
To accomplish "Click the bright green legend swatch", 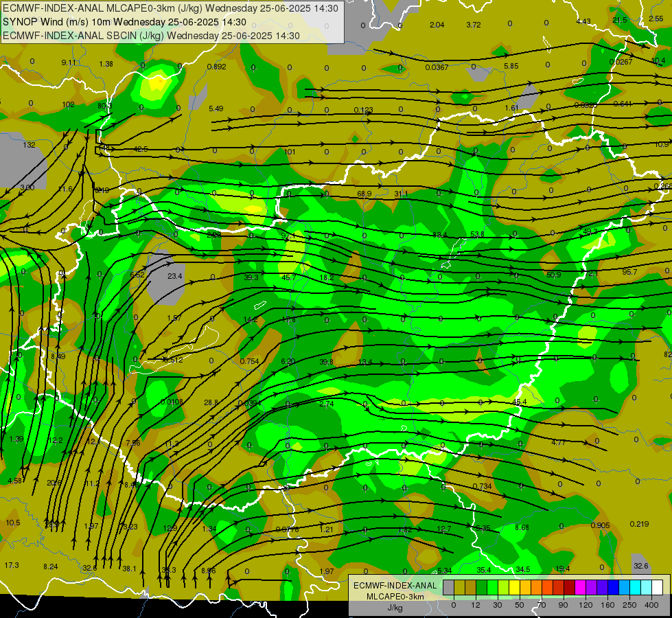I will click(x=493, y=587).
